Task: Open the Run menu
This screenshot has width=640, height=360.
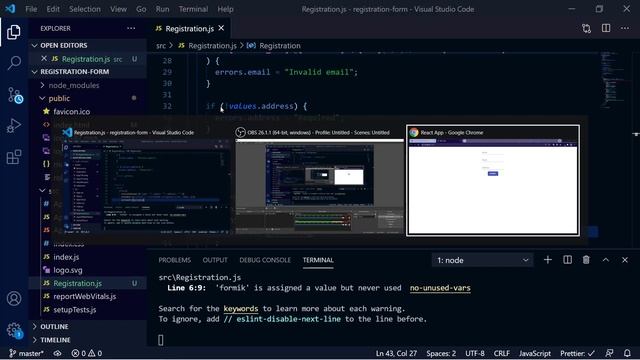Action: (x=162, y=9)
